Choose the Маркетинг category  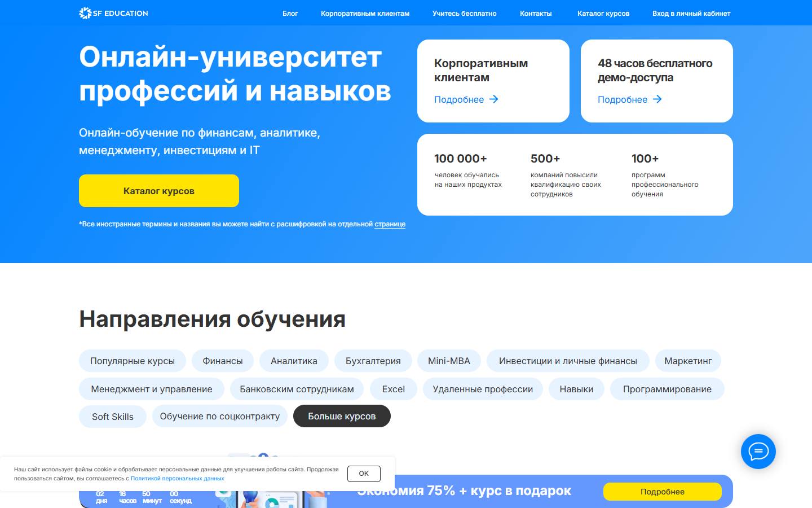tap(688, 361)
